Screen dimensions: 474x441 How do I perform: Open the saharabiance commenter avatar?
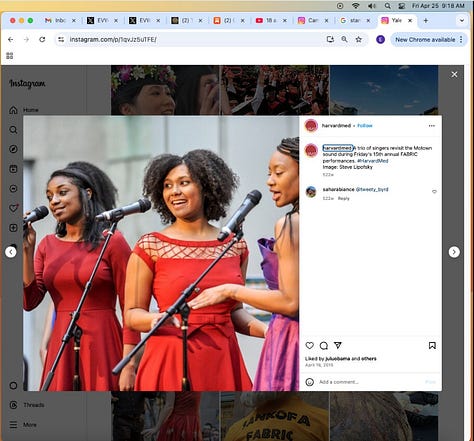point(311,192)
